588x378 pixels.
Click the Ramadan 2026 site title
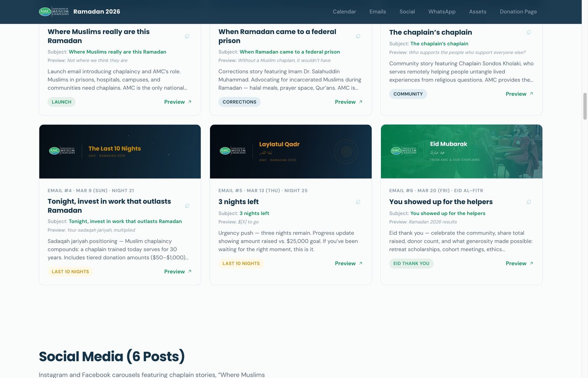[x=97, y=12]
